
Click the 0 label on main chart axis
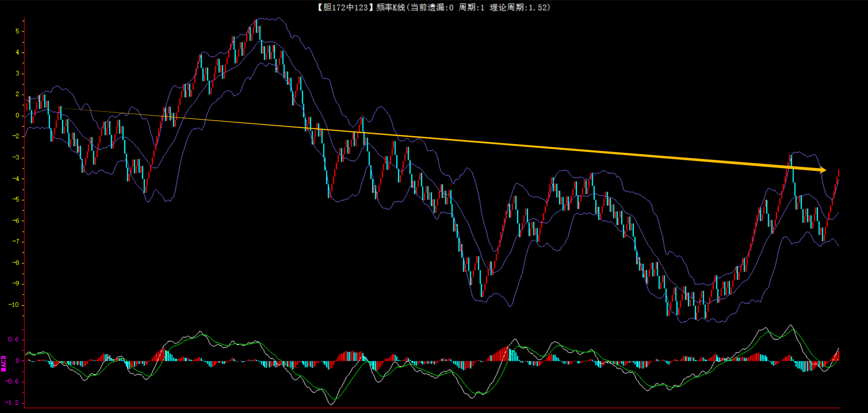[x=17, y=116]
